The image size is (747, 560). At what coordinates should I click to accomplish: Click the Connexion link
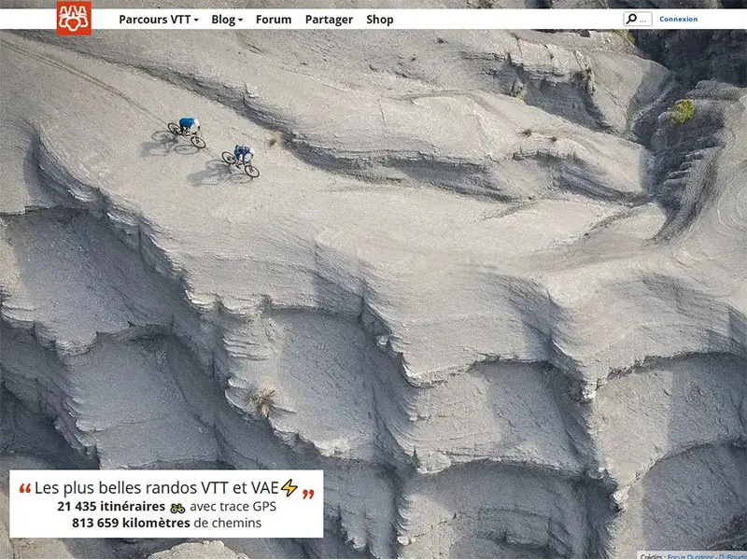click(680, 18)
